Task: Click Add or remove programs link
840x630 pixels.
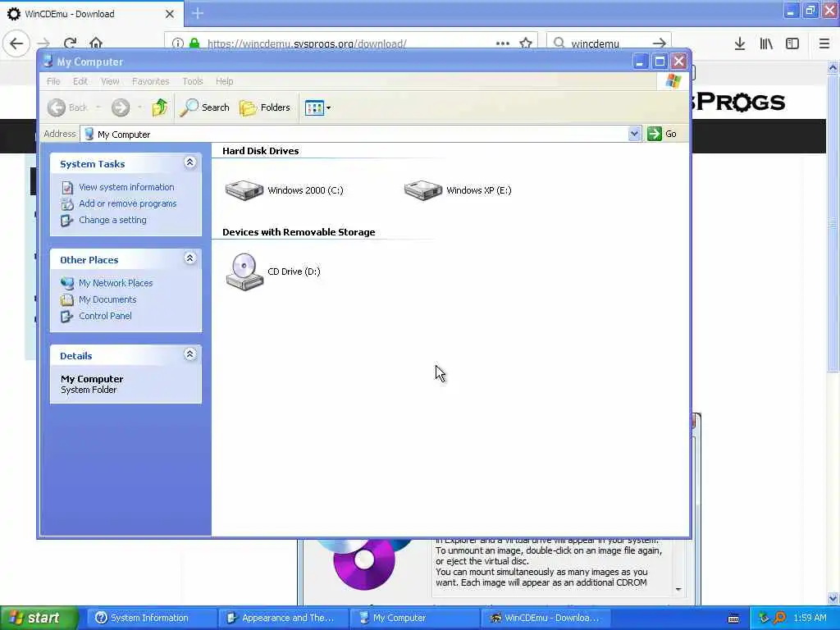Action: pos(127,203)
